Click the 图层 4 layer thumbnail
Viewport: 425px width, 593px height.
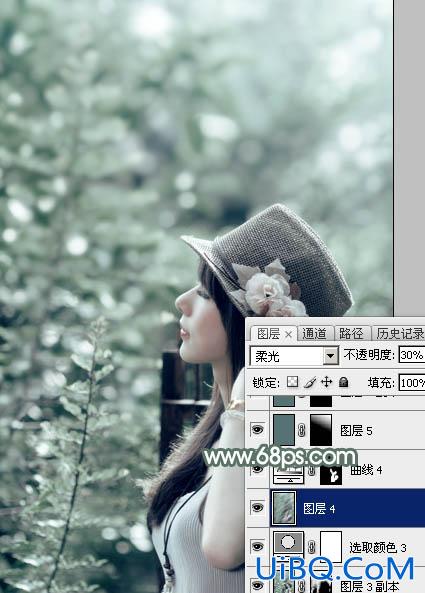(284, 508)
